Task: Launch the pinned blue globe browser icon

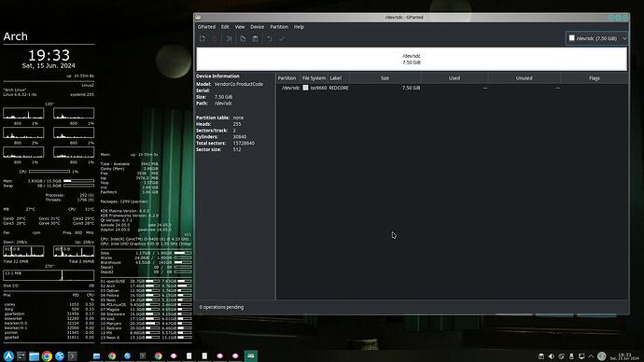Action: [x=60, y=355]
